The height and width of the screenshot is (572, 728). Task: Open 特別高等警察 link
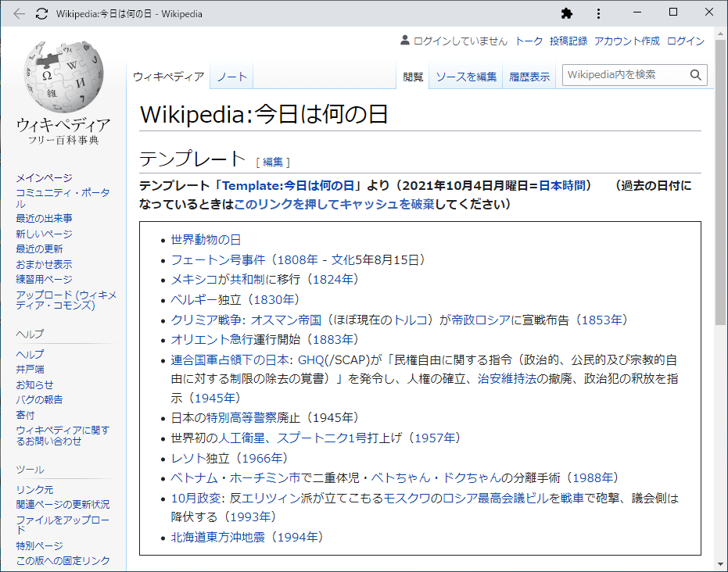[242, 417]
